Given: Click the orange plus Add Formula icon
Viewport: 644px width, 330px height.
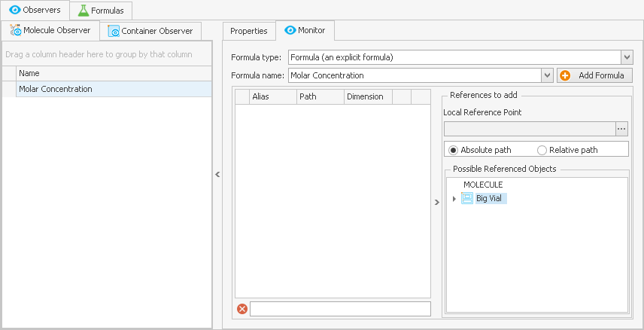Looking at the screenshot, I should pos(565,75).
